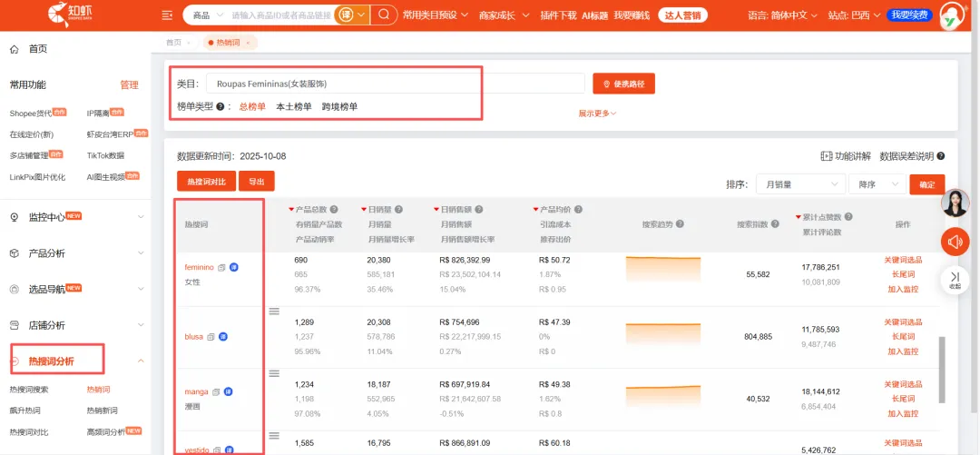Select the 本土榜单 list type

294,106
